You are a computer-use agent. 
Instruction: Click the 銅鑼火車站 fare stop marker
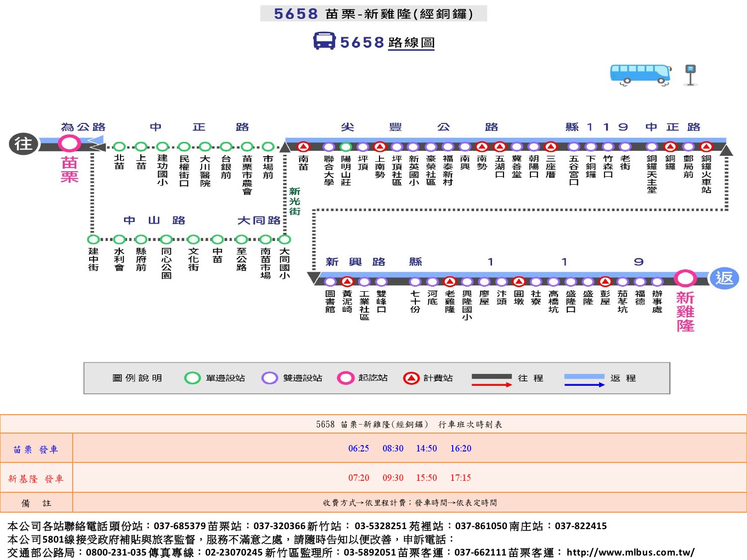coord(706,147)
